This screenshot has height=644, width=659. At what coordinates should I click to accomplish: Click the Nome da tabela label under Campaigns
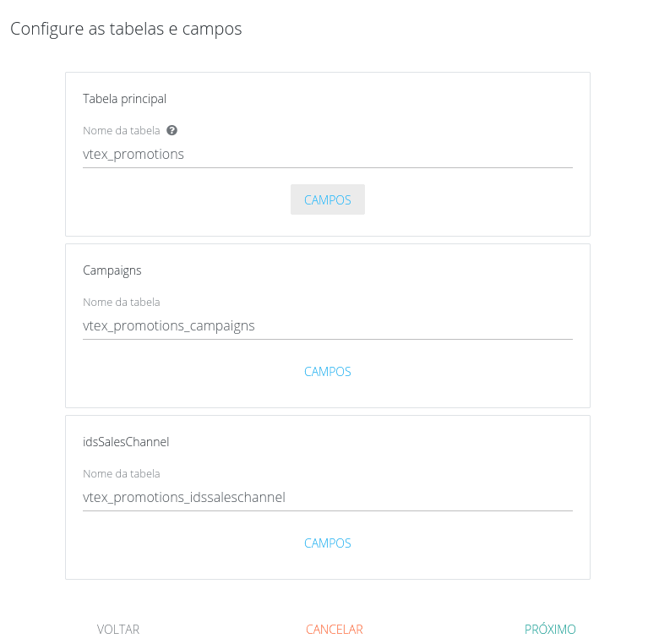(x=122, y=303)
